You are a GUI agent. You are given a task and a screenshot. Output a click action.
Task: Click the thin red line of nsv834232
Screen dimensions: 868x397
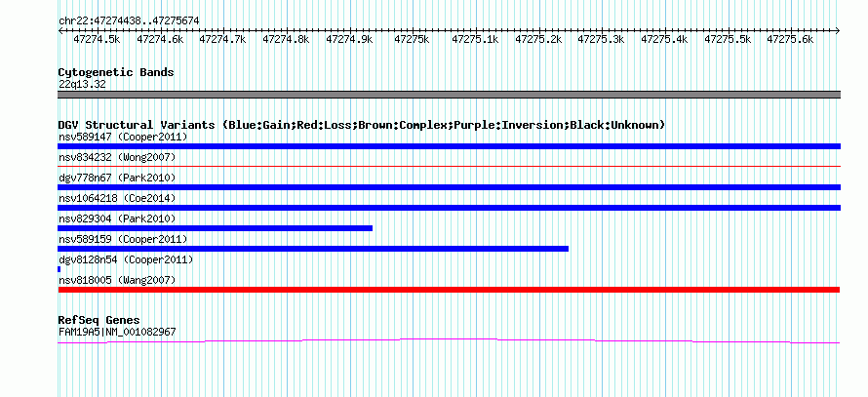click(449, 166)
